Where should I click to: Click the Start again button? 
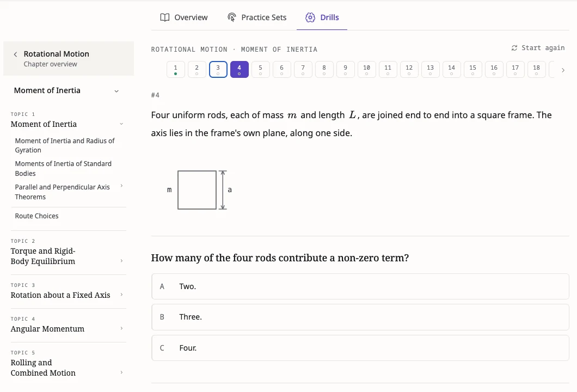(x=538, y=48)
